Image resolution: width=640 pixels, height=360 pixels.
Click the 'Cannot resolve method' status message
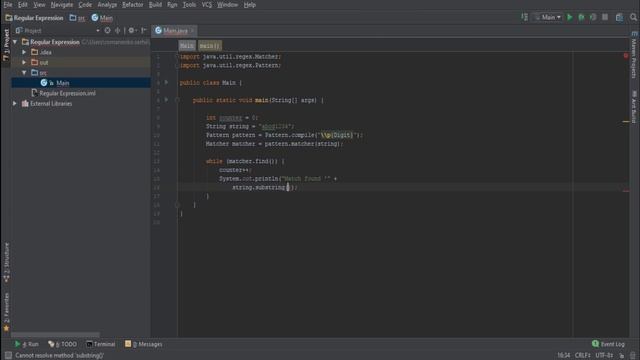pyautogui.click(x=60, y=356)
